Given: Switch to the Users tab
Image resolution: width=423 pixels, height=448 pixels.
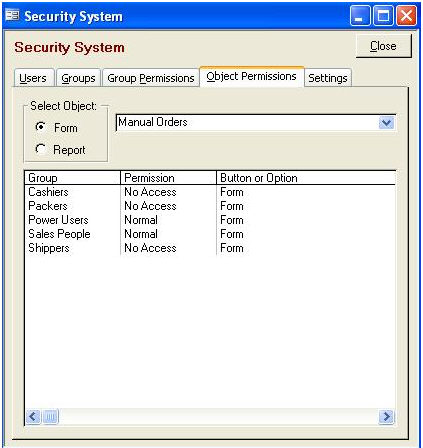Looking at the screenshot, I should (x=33, y=78).
